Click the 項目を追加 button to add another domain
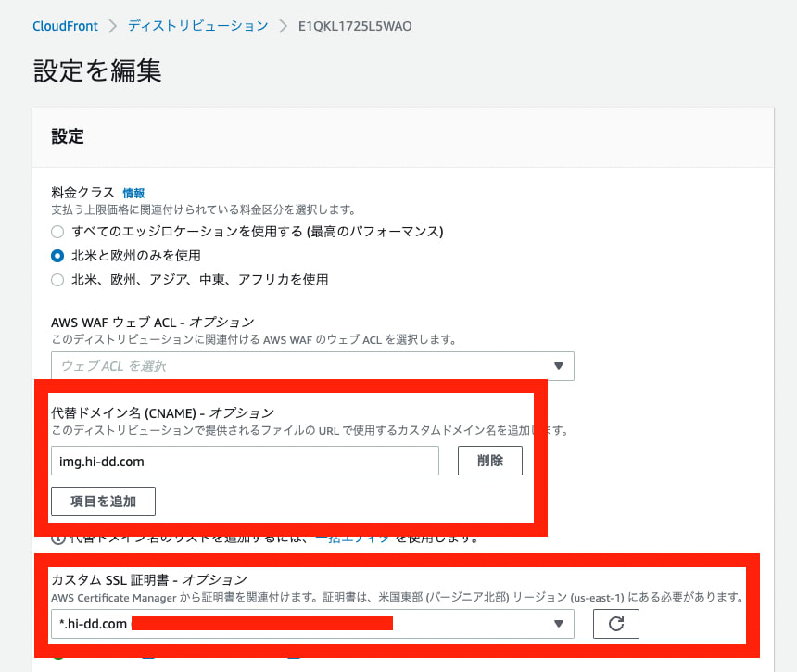This screenshot has height=672, width=797. pos(103,501)
